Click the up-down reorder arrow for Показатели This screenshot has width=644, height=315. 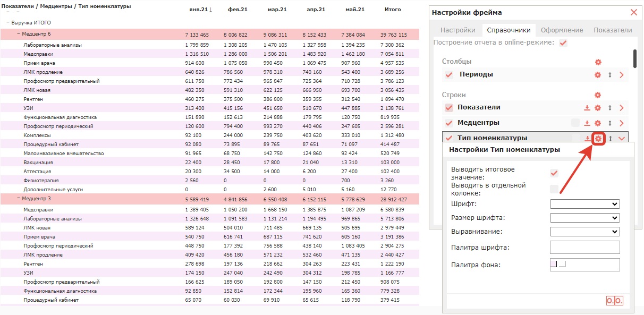(x=610, y=108)
